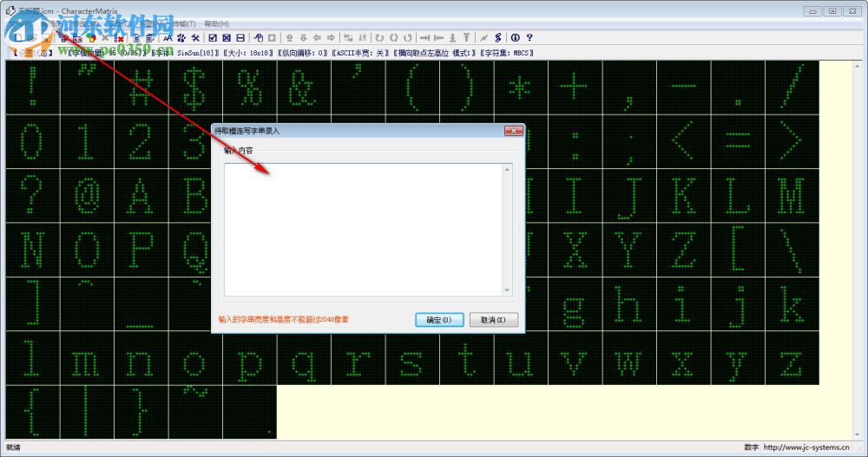Select the '@' character cell
The width and height of the screenshot is (868, 457).
tap(87, 195)
